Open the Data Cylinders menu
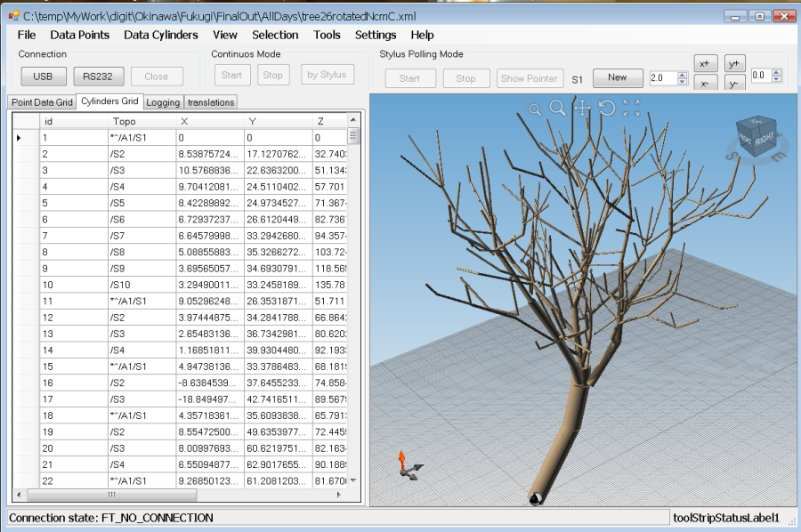The image size is (801, 532). (x=161, y=35)
